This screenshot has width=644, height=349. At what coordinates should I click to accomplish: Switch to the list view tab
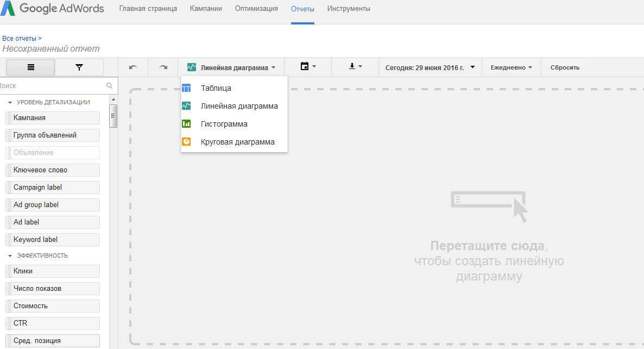click(x=30, y=67)
